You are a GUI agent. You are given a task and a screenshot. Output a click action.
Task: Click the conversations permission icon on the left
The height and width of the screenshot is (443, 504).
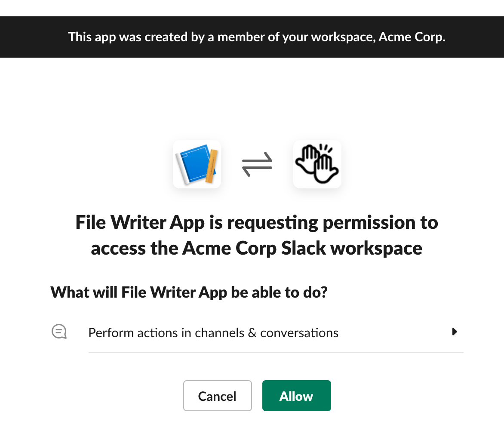tap(59, 331)
